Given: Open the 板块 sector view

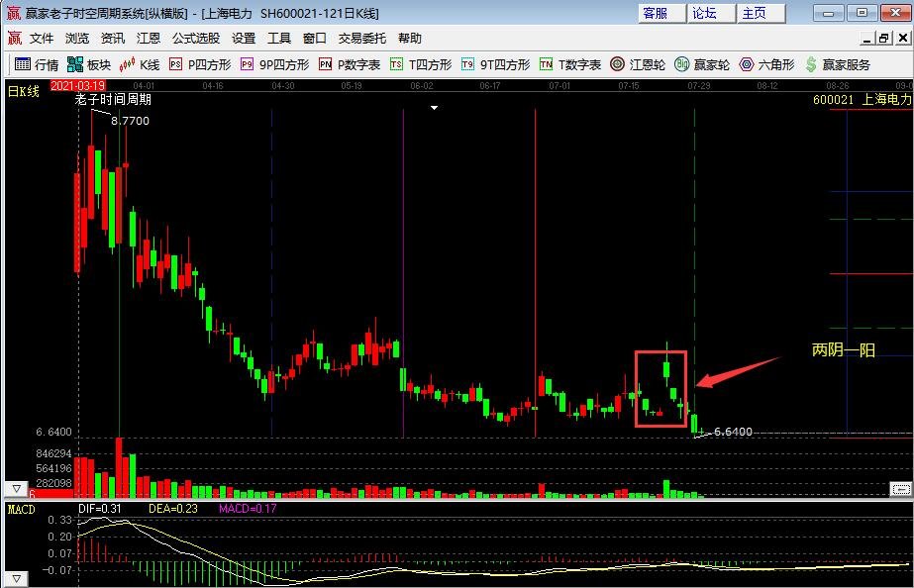Looking at the screenshot, I should (x=89, y=64).
